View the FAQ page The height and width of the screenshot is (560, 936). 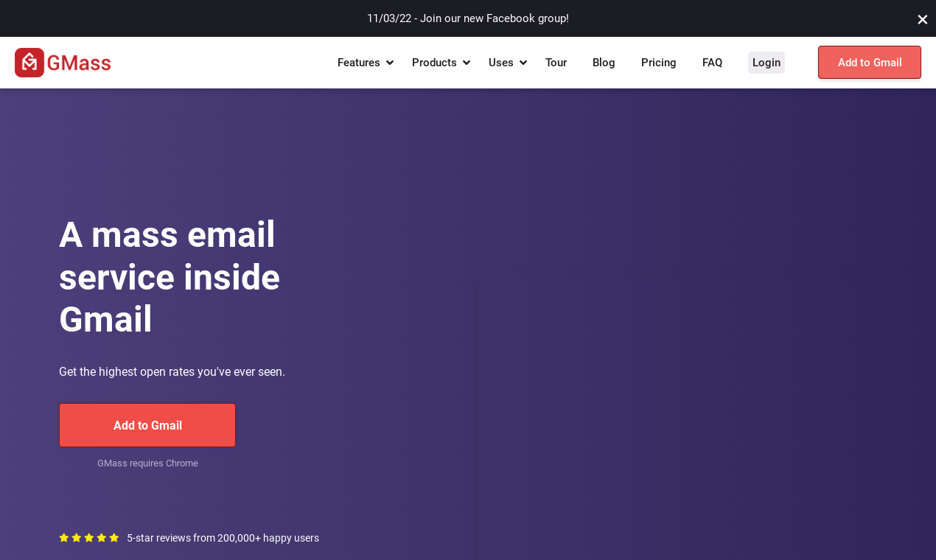pos(712,63)
